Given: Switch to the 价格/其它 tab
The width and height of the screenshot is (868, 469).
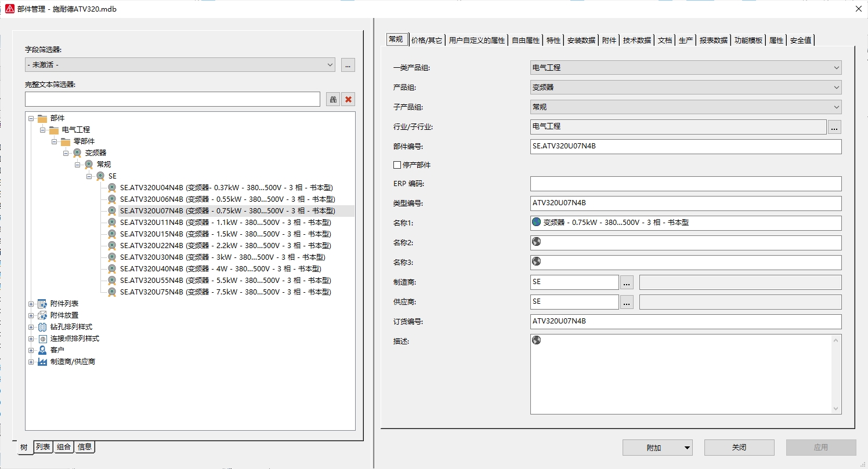Looking at the screenshot, I should click(x=426, y=41).
